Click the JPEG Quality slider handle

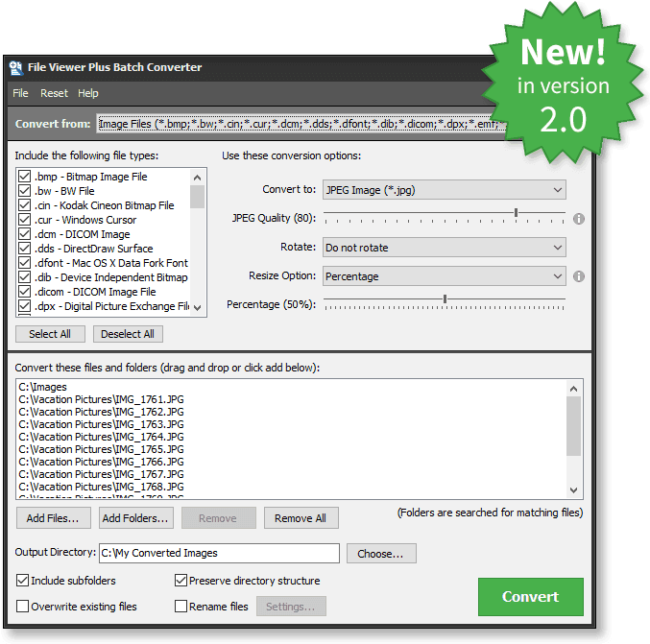point(517,213)
